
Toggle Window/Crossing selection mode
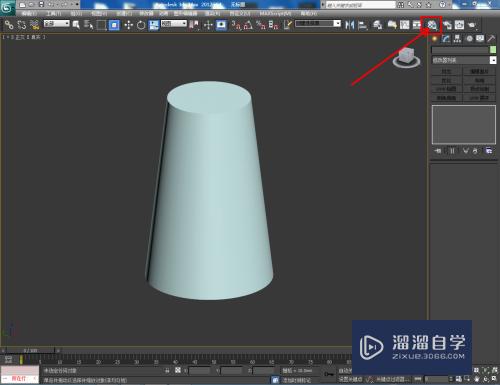tap(114, 25)
